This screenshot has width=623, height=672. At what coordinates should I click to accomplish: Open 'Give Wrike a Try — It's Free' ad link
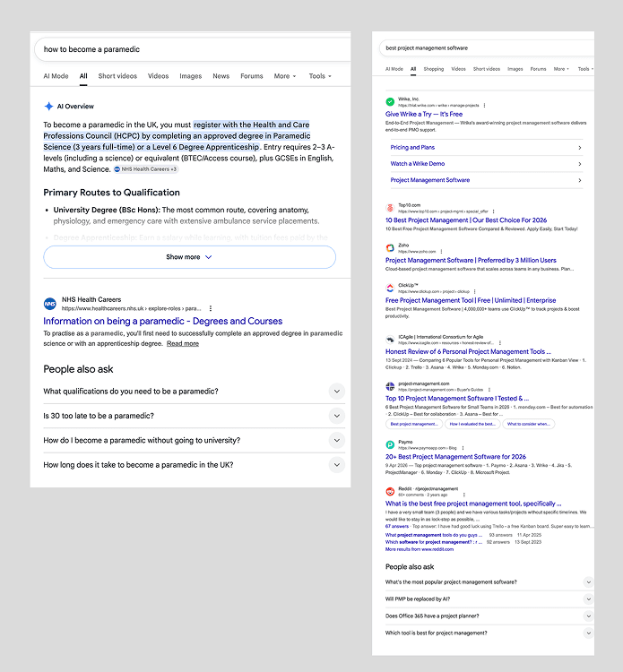[x=424, y=114]
